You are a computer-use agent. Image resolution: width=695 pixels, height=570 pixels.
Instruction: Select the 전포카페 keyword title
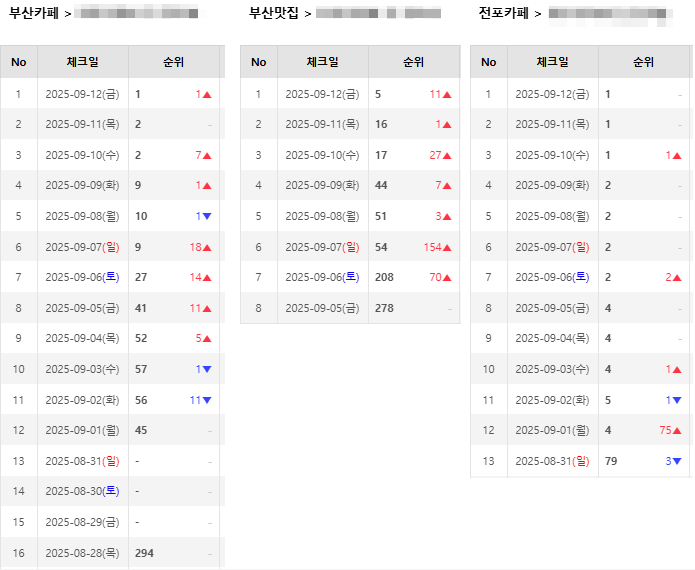pyautogui.click(x=504, y=13)
